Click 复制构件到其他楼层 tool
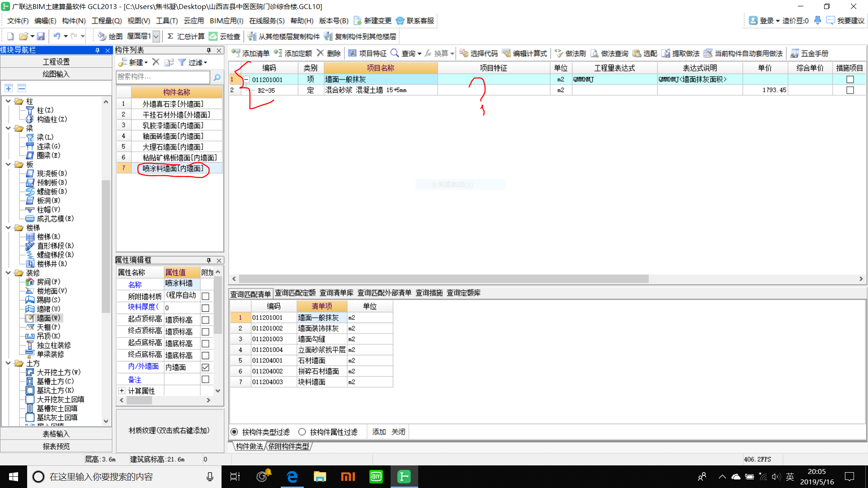 pos(360,36)
